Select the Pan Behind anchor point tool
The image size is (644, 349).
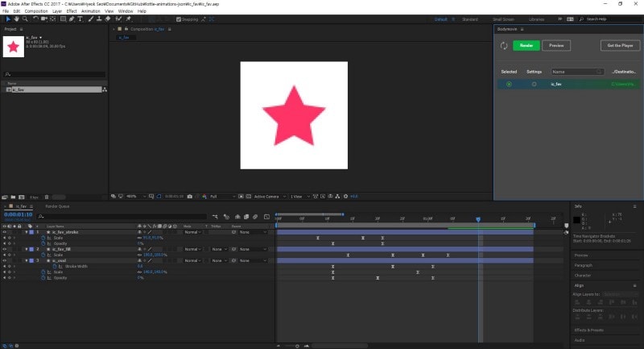pos(52,19)
